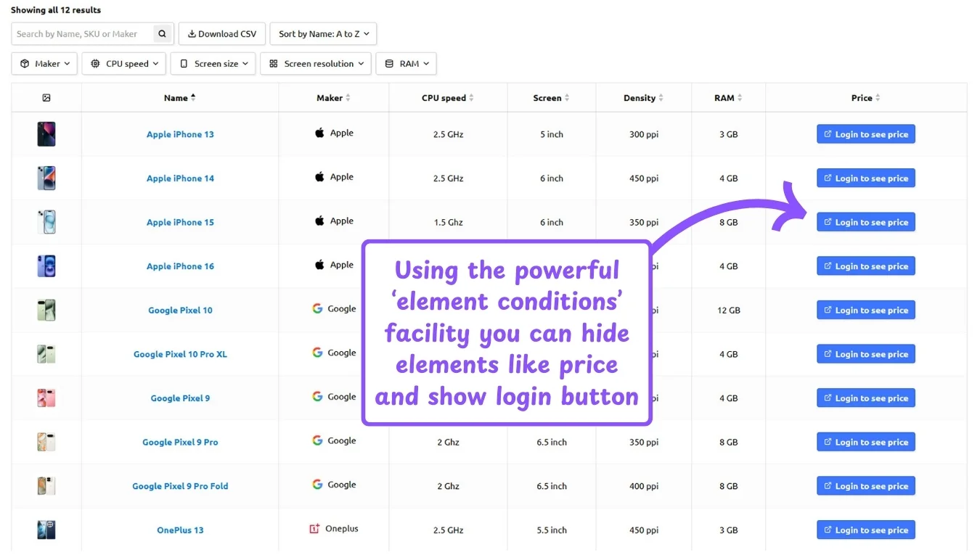Click the Google logo in the Pixel 9 Pro Fold row
This screenshot has width=980, height=555.
point(317,485)
